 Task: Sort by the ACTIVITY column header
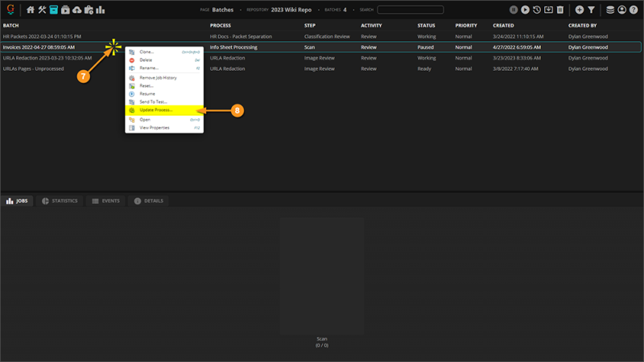371,26
